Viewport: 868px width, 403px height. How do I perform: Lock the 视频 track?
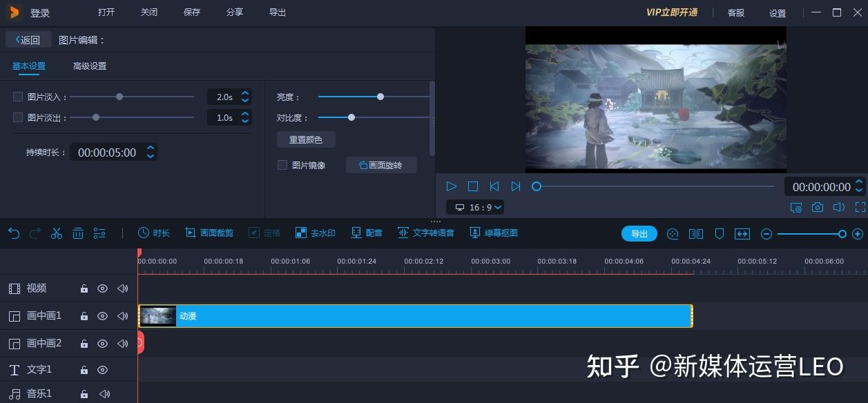click(84, 288)
